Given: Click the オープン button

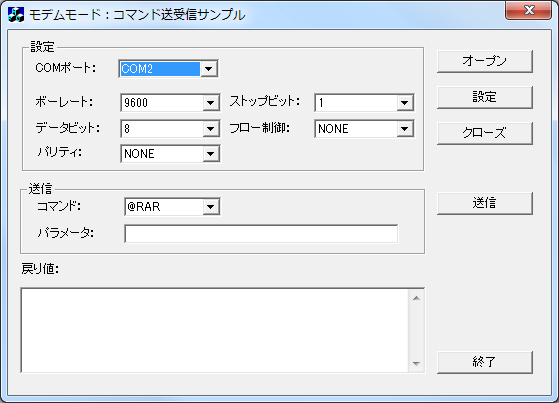Looking at the screenshot, I should (x=484, y=61).
